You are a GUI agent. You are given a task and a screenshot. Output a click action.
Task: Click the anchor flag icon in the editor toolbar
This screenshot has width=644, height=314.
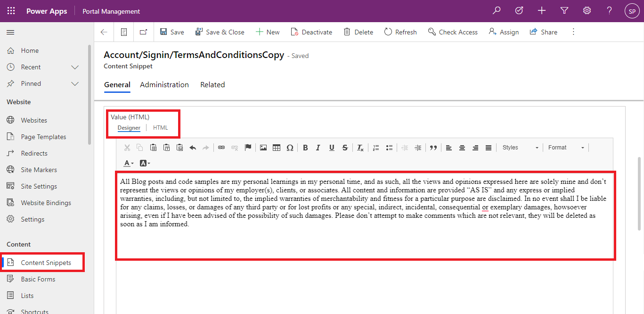[x=248, y=148]
